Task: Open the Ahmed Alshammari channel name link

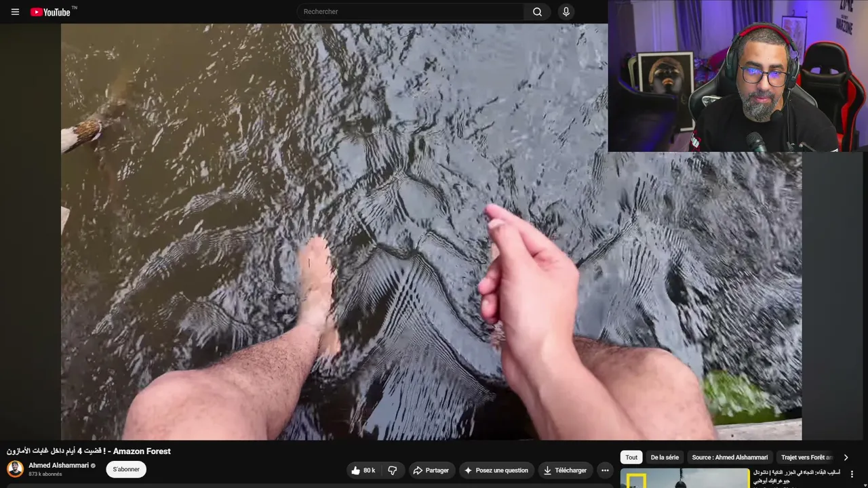Action: [58, 466]
